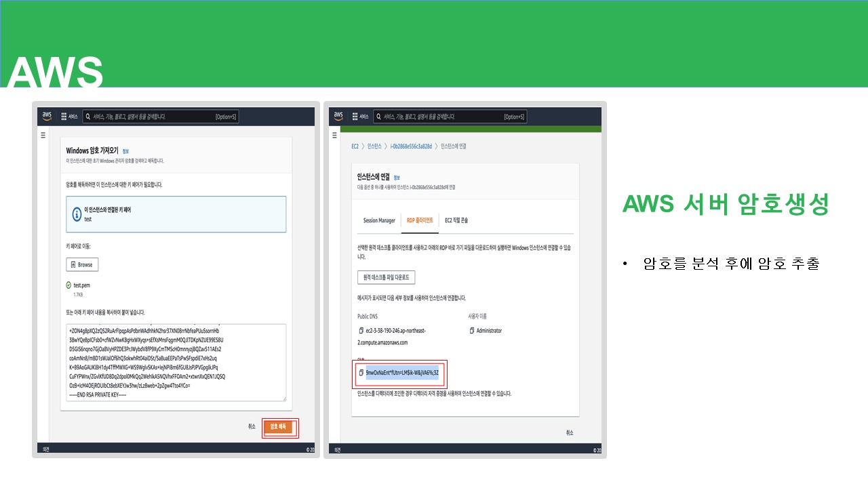
Task: Click the highlighted password text 9nwOxNaEnt*fUtn
Action: [x=403, y=373]
